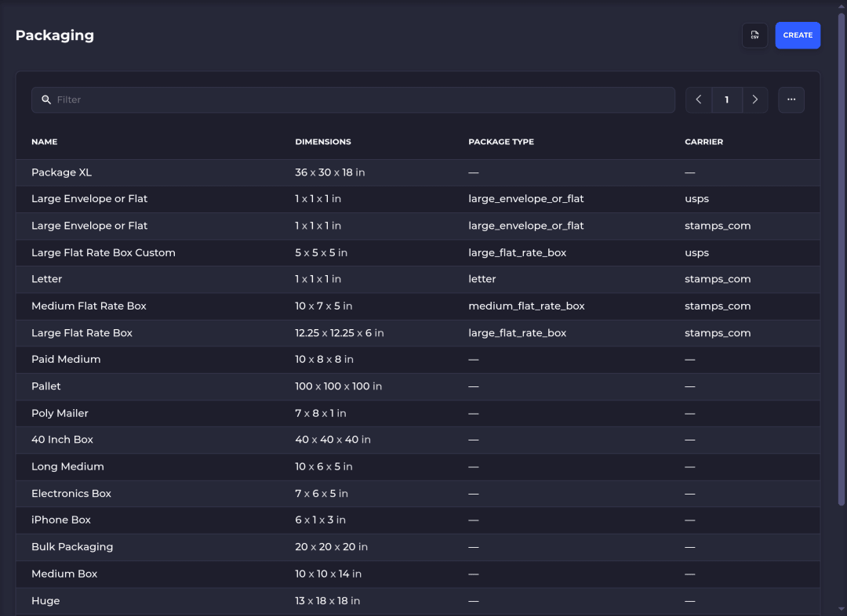Click the CREATE button

click(x=798, y=35)
